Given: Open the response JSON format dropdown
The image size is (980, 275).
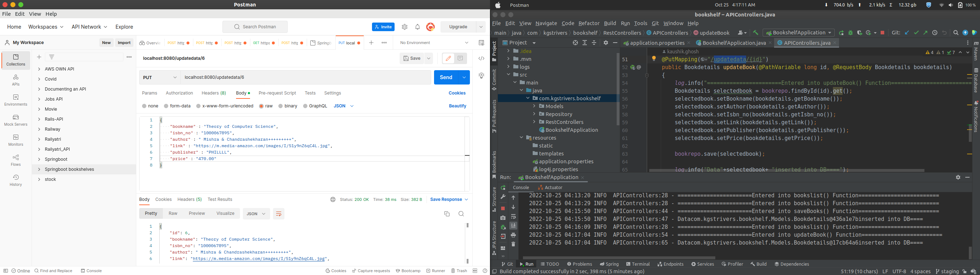Looking at the screenshot, I should pyautogui.click(x=256, y=214).
